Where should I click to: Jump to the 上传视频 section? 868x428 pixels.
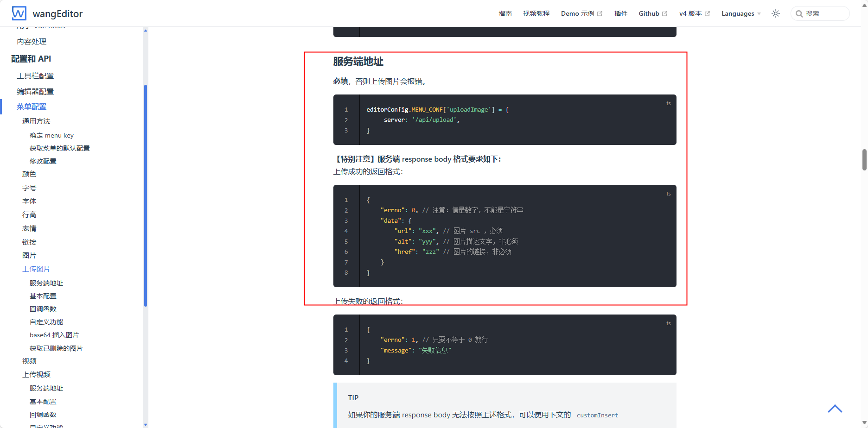pos(36,374)
